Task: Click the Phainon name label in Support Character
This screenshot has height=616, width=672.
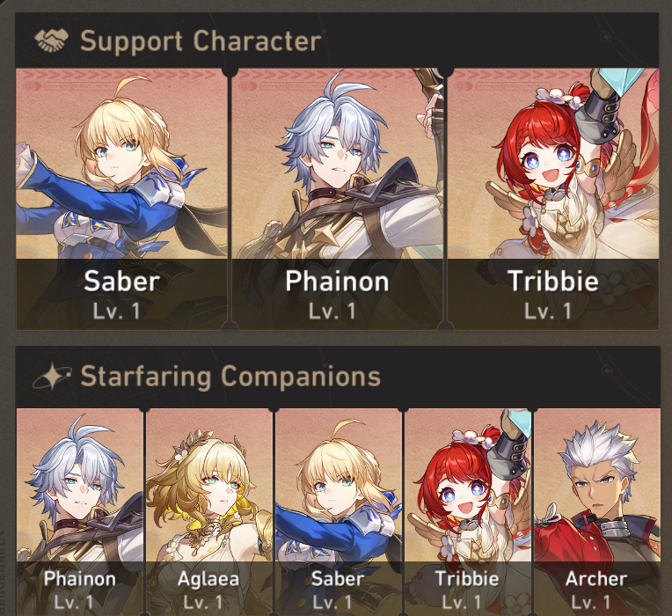Action: tap(337, 282)
